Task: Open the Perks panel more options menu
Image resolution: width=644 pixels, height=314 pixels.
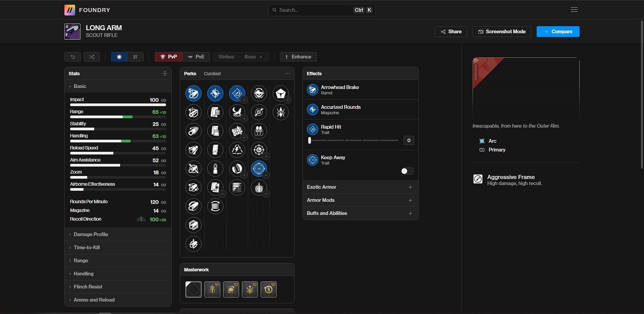Action: coord(287,73)
